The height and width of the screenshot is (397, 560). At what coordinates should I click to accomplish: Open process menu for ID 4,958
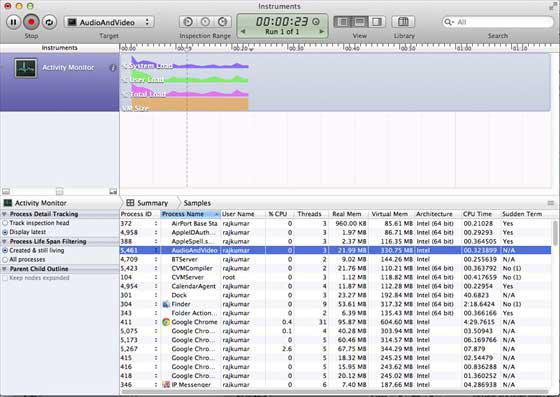(156, 232)
